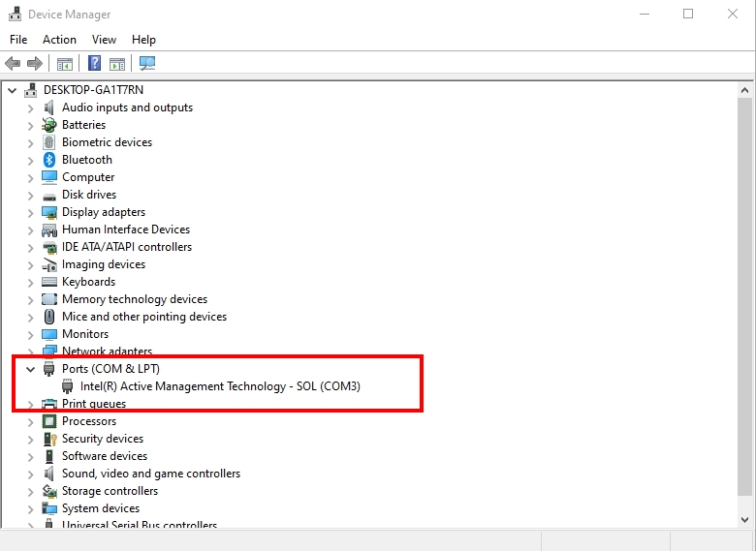Click the blue Help question mark icon
The height and width of the screenshot is (551, 756).
coord(94,64)
